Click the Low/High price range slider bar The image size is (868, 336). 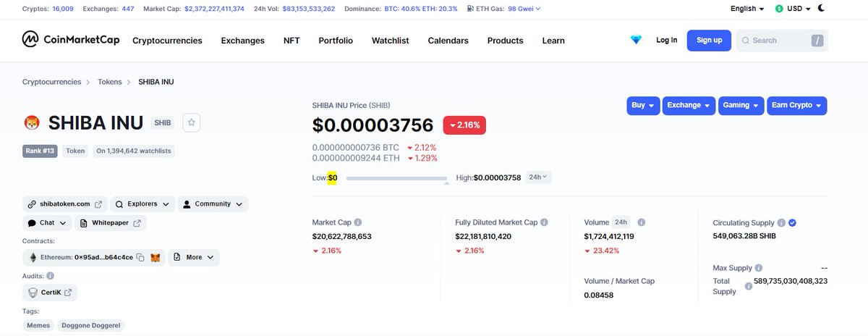396,179
